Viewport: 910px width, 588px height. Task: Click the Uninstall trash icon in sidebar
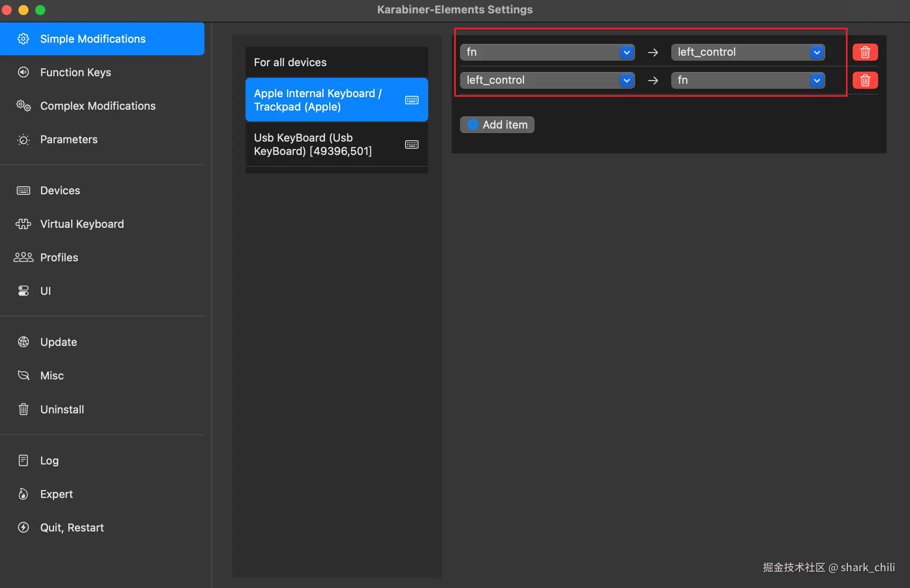tap(23, 409)
